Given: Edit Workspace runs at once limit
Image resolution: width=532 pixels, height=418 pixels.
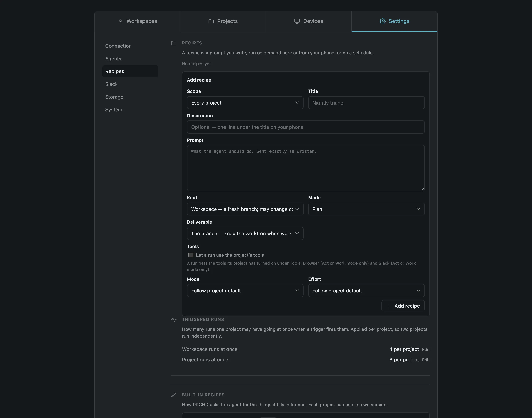Looking at the screenshot, I should (x=426, y=349).
